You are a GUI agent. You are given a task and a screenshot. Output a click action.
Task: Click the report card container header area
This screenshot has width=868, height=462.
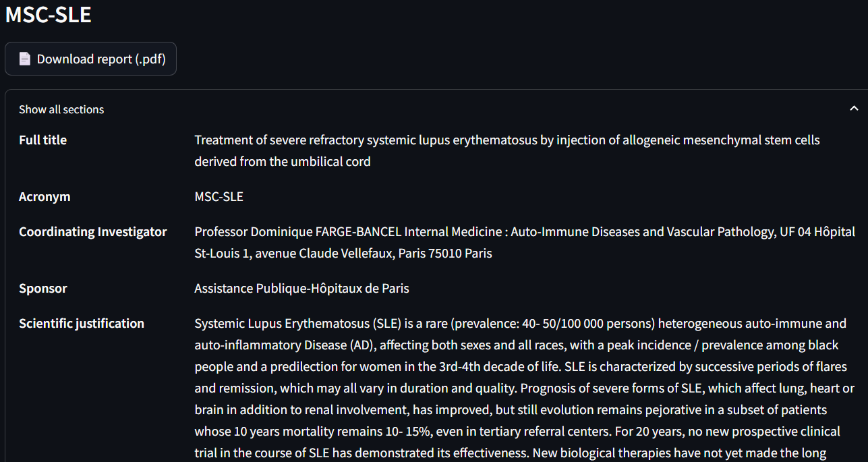432,109
